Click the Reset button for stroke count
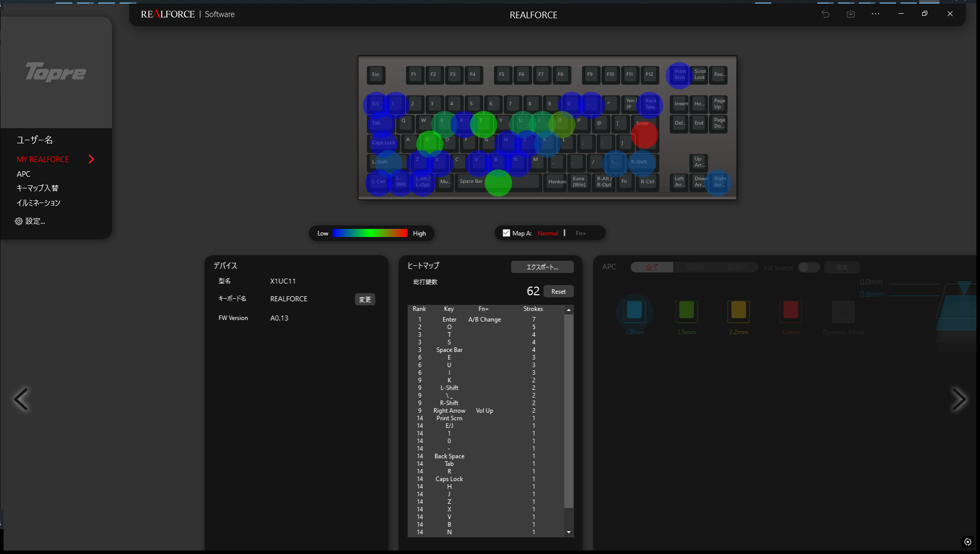 coord(558,292)
